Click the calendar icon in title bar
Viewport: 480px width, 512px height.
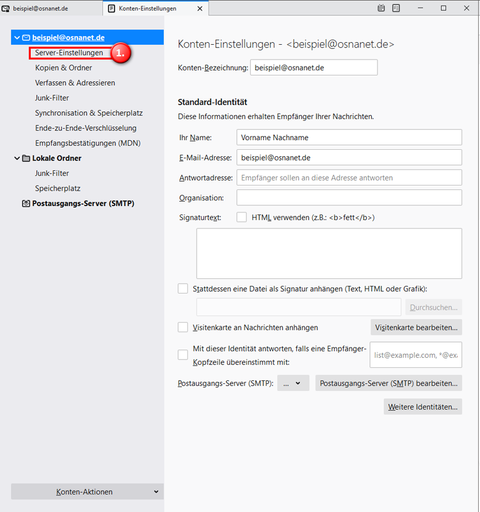(x=381, y=8)
